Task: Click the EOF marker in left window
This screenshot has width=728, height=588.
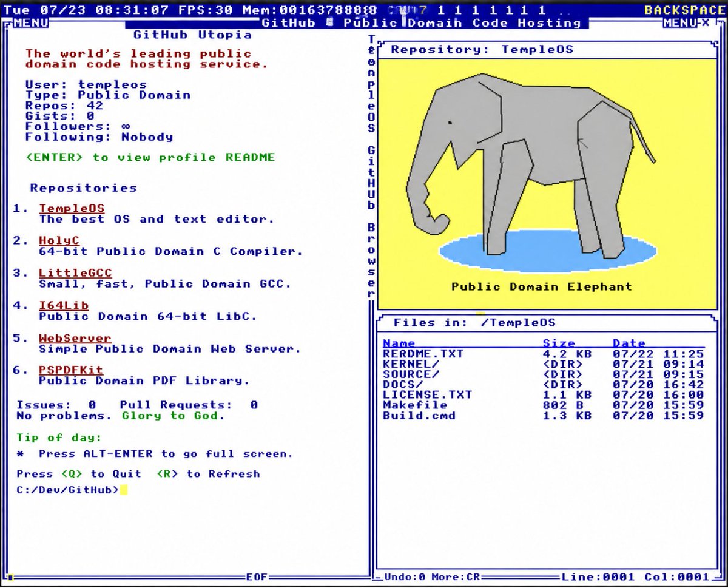Action: tap(257, 576)
